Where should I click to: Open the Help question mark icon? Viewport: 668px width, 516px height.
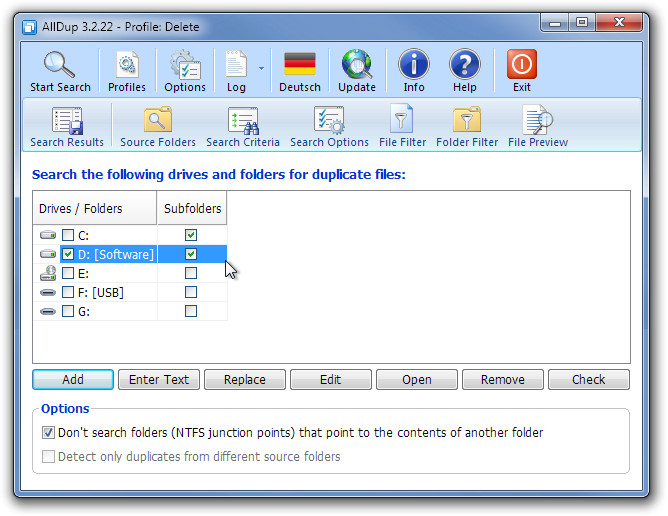(464, 65)
